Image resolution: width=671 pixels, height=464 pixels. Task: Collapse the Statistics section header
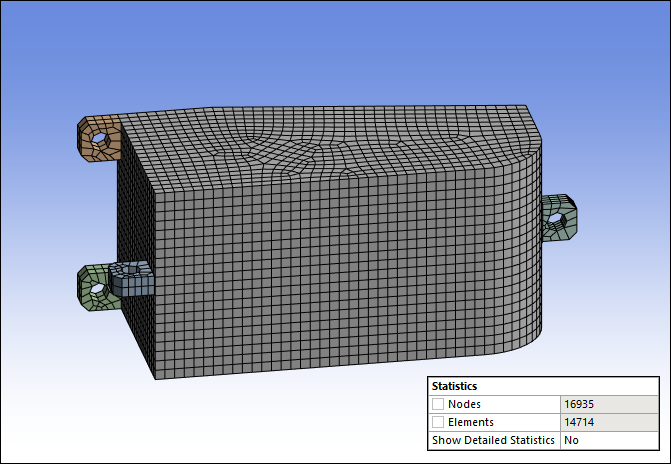453,386
